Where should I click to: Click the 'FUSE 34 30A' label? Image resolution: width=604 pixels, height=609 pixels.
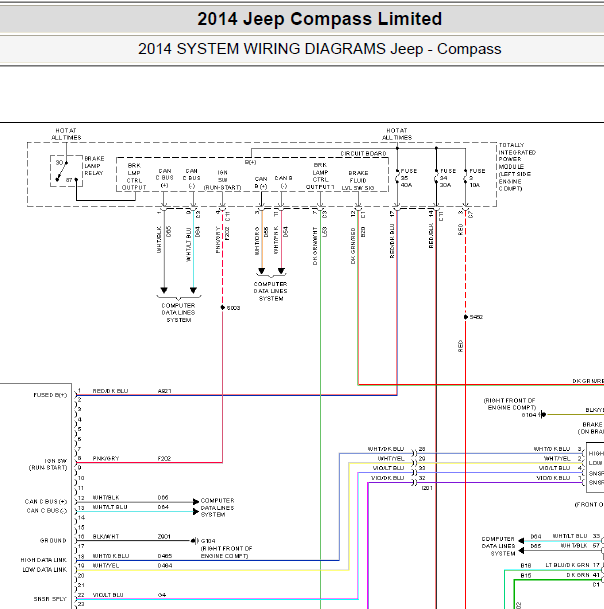pos(447,178)
